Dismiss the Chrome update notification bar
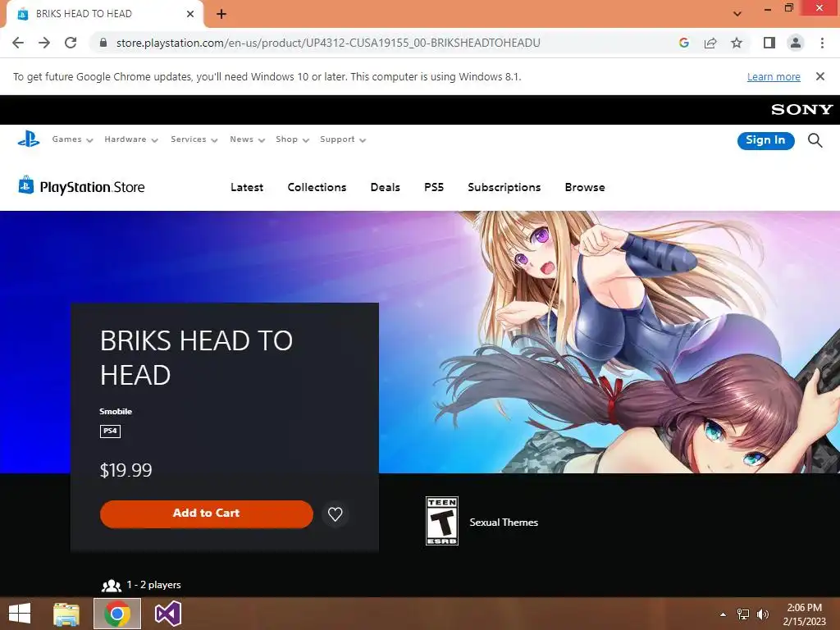The height and width of the screenshot is (630, 840). click(x=820, y=76)
